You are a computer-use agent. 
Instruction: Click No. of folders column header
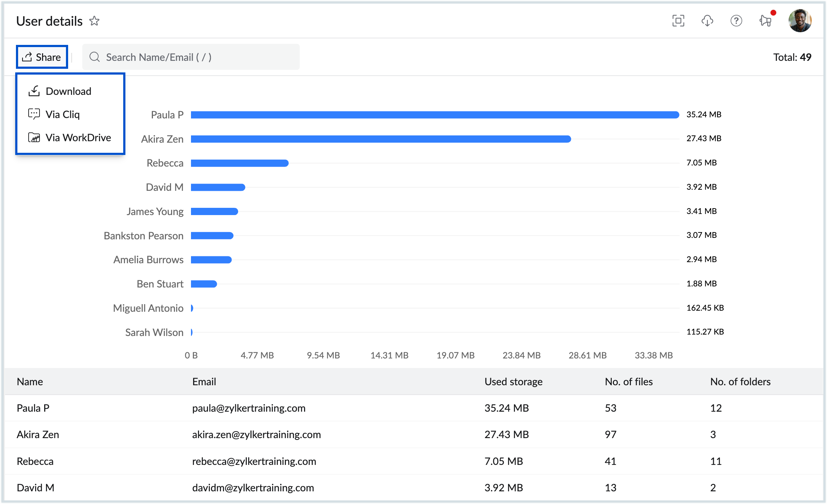(x=740, y=382)
